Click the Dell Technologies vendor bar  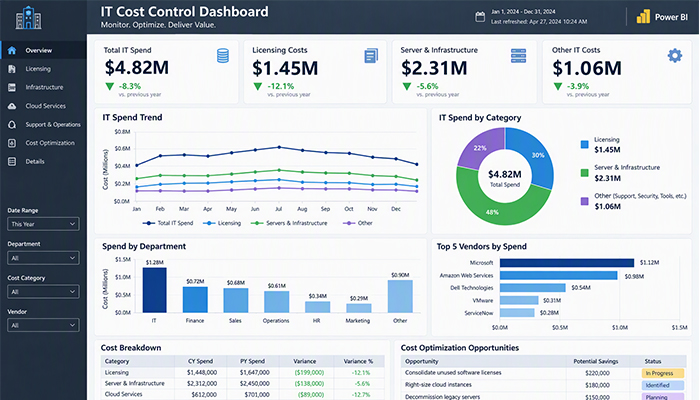(x=533, y=288)
